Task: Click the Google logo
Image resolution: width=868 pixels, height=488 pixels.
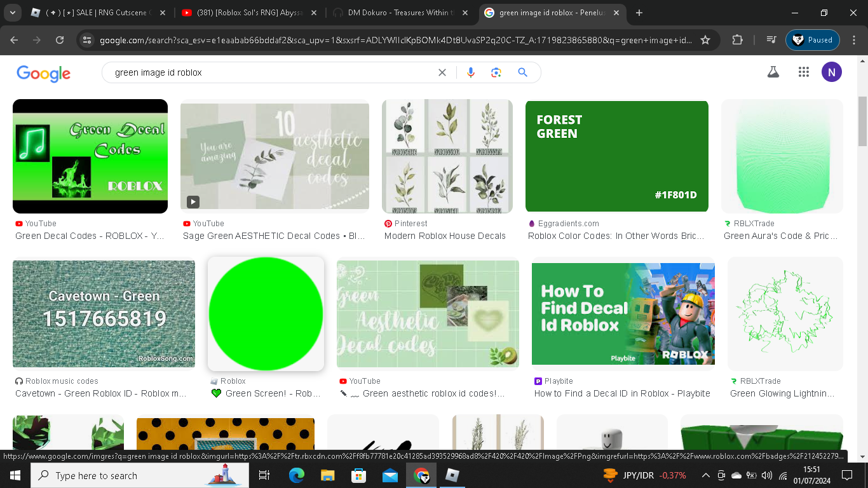Action: click(x=43, y=73)
